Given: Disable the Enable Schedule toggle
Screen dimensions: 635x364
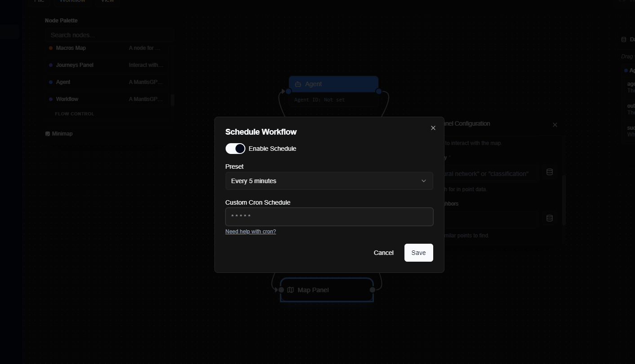Looking at the screenshot, I should pyautogui.click(x=235, y=148).
